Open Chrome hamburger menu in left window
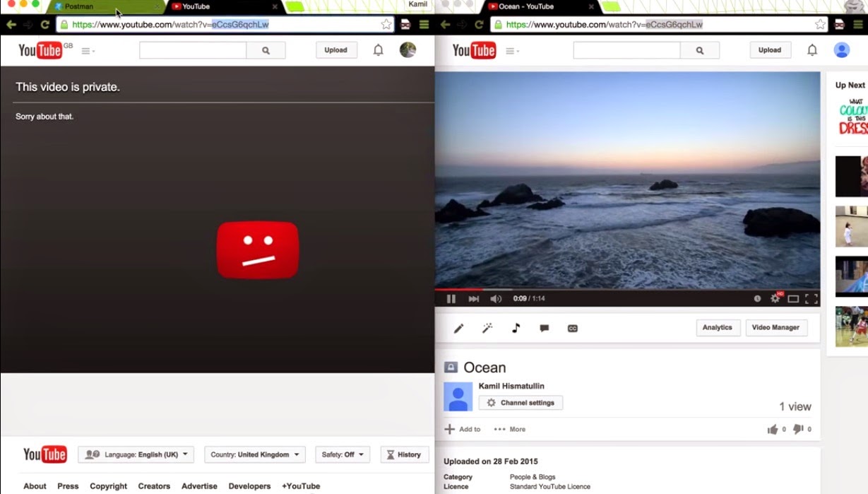 (x=424, y=24)
